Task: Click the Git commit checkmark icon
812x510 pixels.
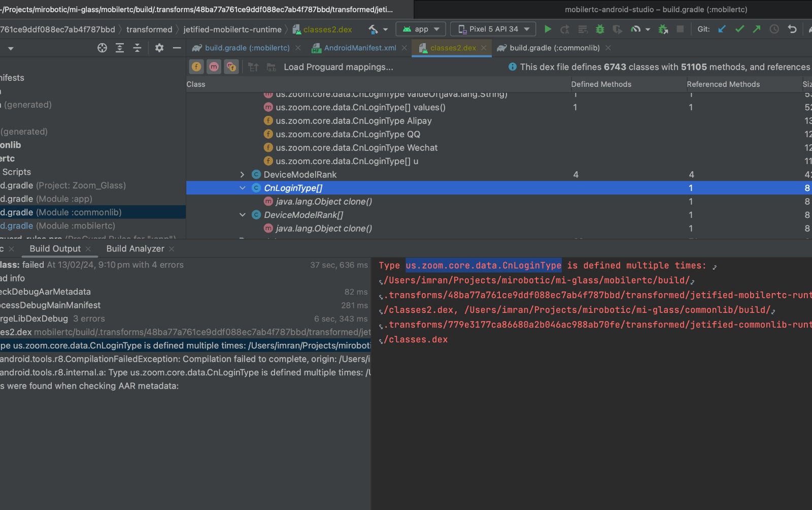Action: tap(739, 29)
